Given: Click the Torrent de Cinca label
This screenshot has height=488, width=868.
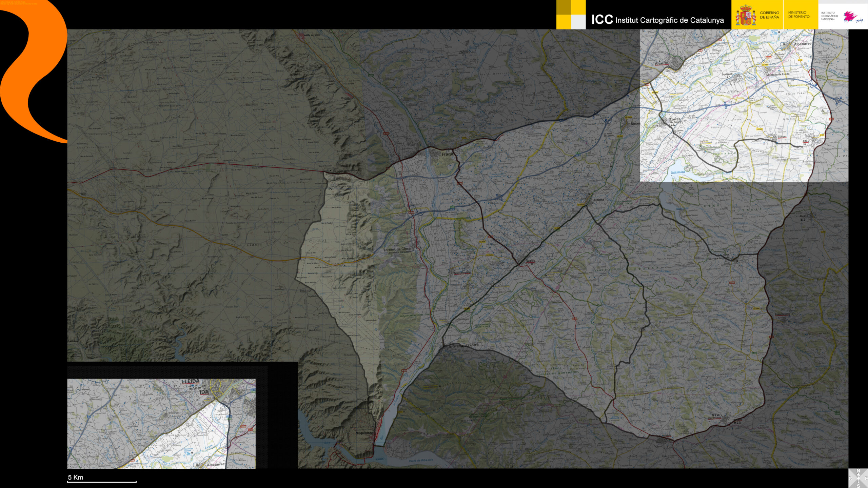Looking at the screenshot, I should [397, 249].
